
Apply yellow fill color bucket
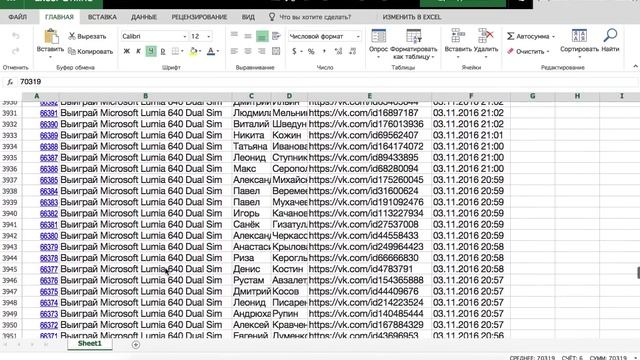point(193,51)
